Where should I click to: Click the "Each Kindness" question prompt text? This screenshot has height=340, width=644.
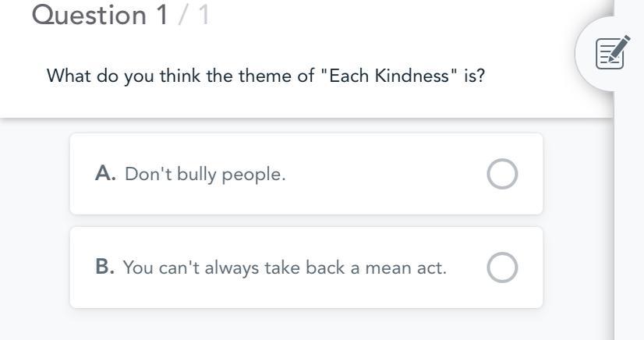(x=265, y=76)
